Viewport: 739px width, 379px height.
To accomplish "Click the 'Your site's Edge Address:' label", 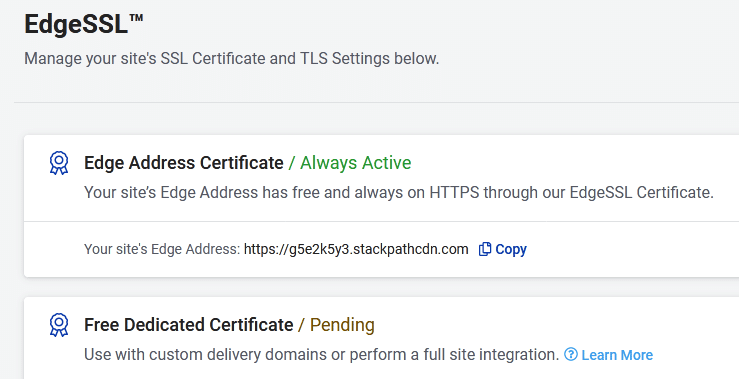I will 162,249.
